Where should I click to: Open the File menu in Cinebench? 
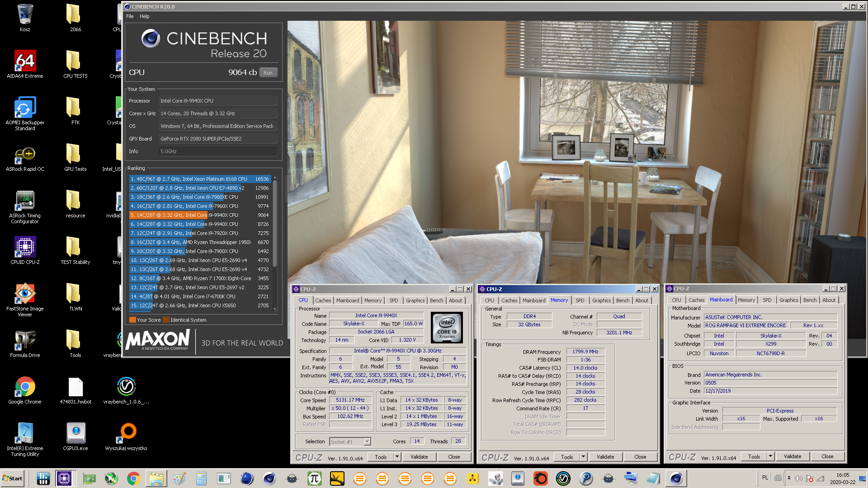[130, 16]
